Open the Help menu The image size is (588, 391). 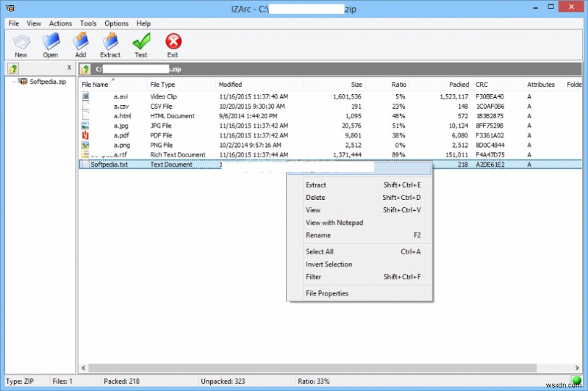[143, 24]
